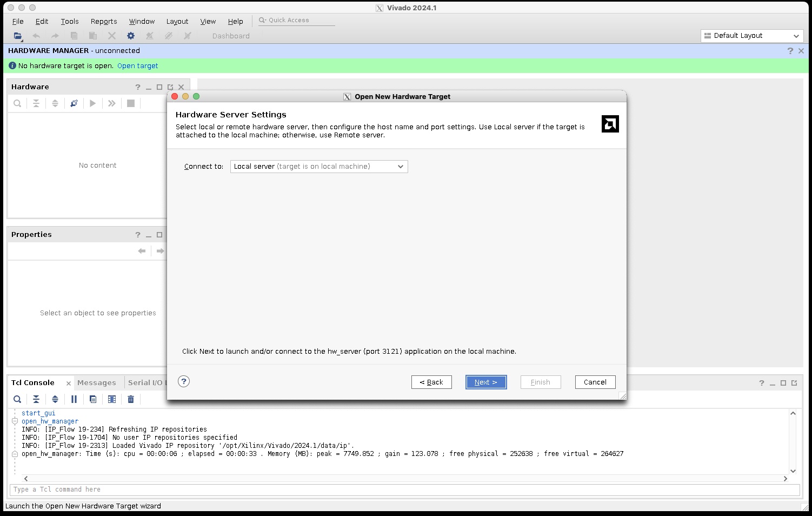Open the Layout menu
The width and height of the screenshot is (812, 516).
177,22
